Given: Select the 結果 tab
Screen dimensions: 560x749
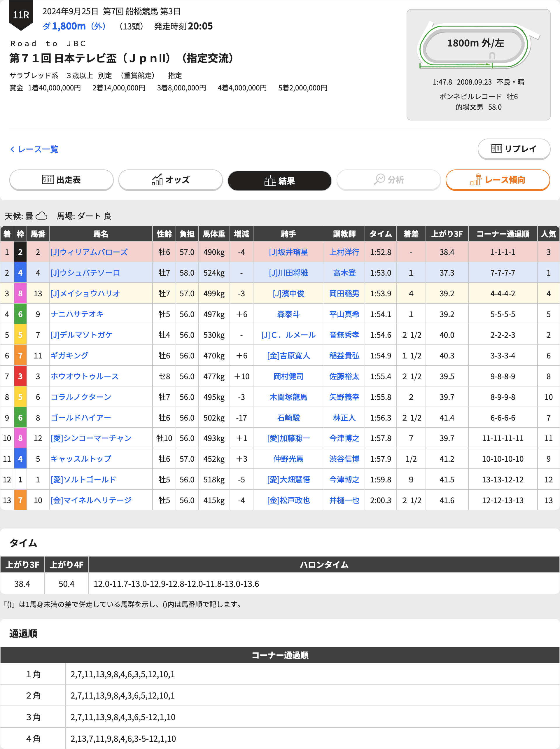Looking at the screenshot, I should pyautogui.click(x=279, y=181).
